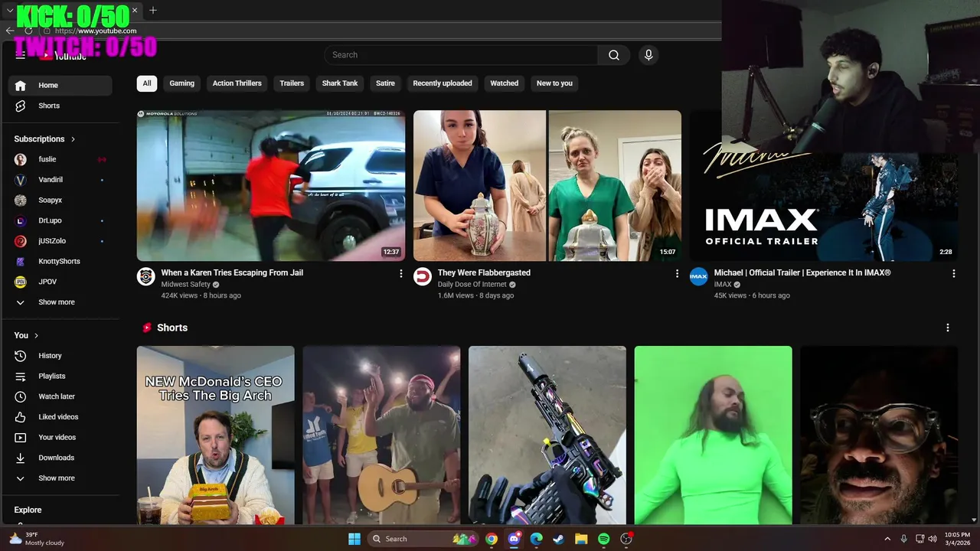Open Daily Dose Of Internet channel name

pos(472,285)
